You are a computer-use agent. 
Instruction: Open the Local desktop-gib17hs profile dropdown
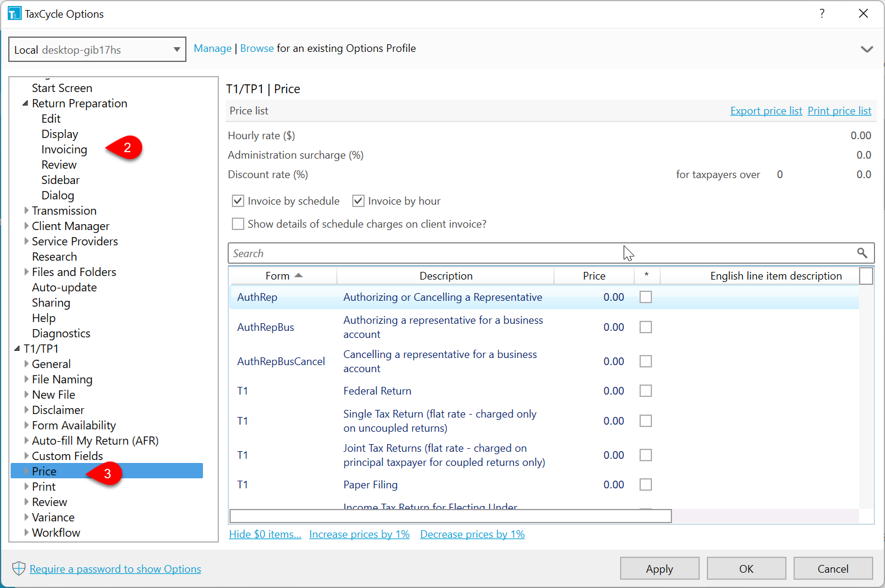(x=97, y=50)
